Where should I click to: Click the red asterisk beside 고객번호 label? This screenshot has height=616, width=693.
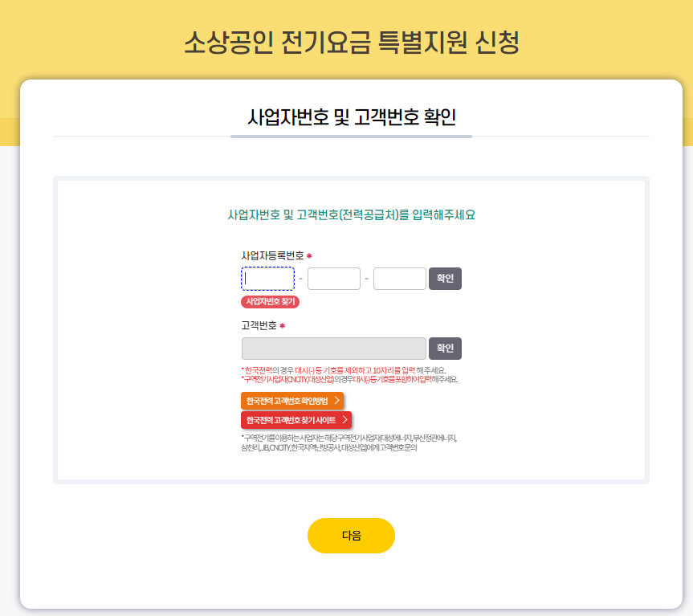[283, 326]
